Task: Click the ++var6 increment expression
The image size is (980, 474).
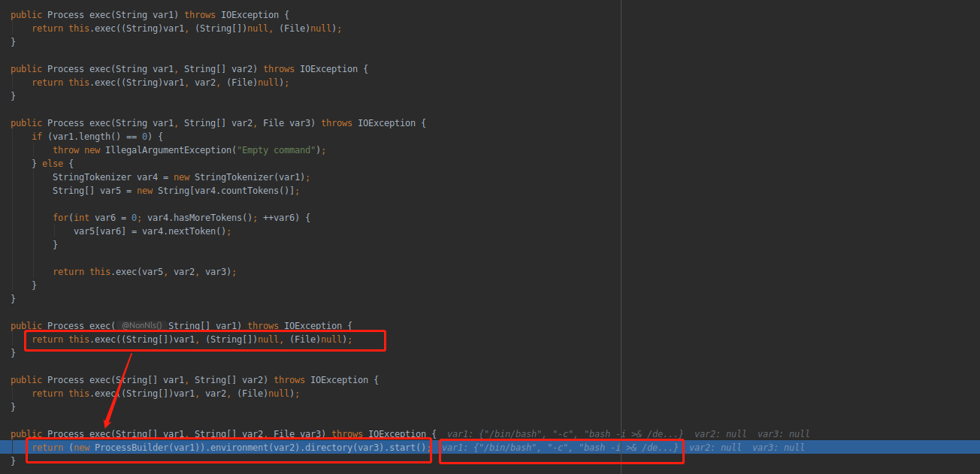Action: click(281, 218)
